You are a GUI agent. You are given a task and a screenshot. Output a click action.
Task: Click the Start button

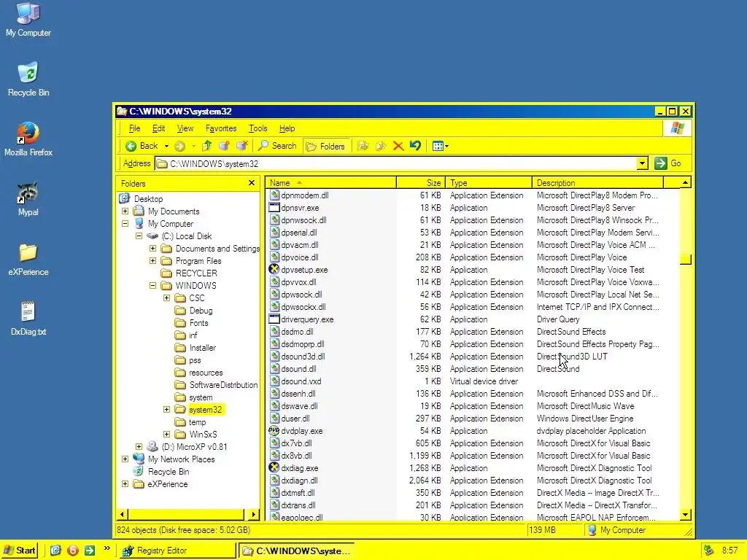coord(20,551)
